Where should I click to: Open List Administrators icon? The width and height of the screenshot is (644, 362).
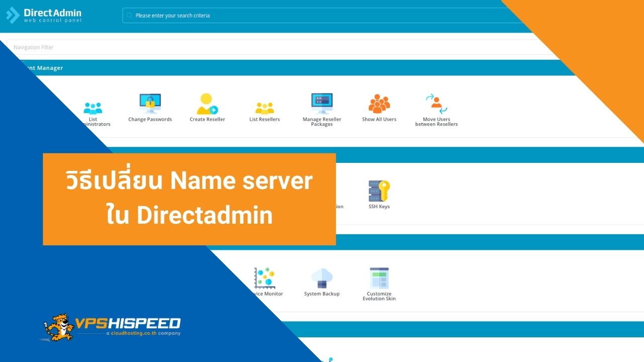click(x=93, y=108)
